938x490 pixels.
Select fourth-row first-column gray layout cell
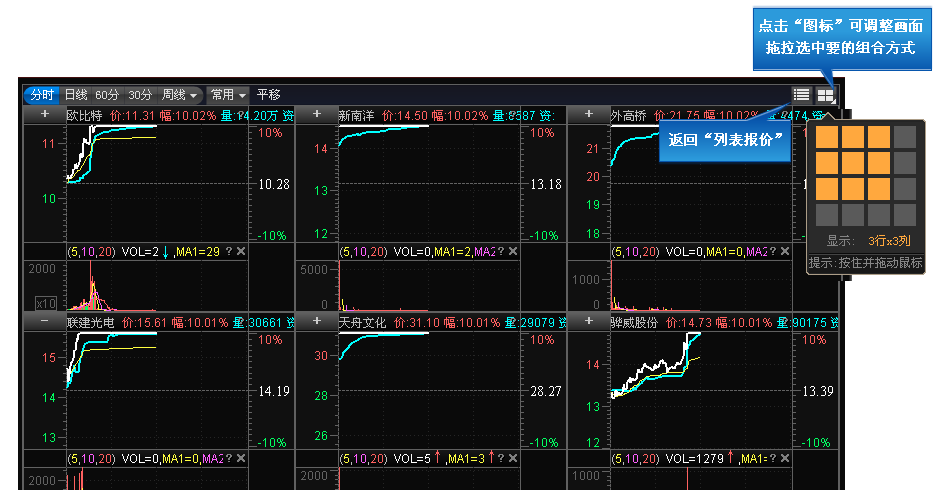coord(827,215)
